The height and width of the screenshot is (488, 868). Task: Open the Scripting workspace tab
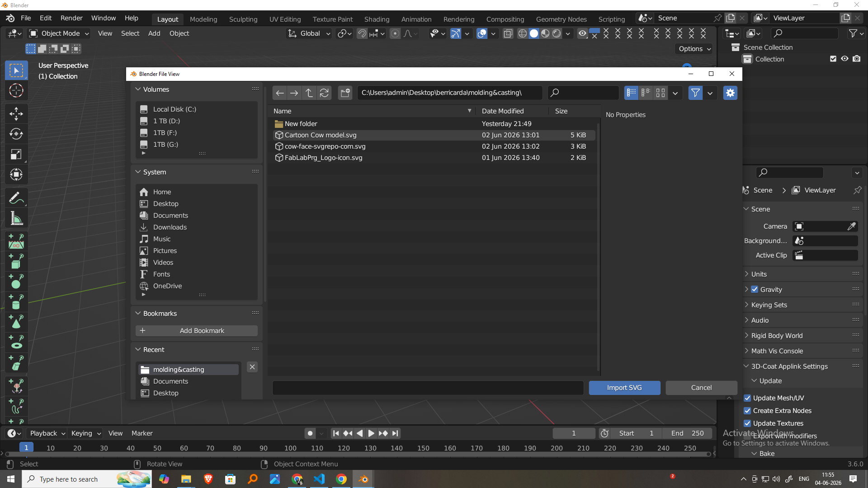point(612,19)
